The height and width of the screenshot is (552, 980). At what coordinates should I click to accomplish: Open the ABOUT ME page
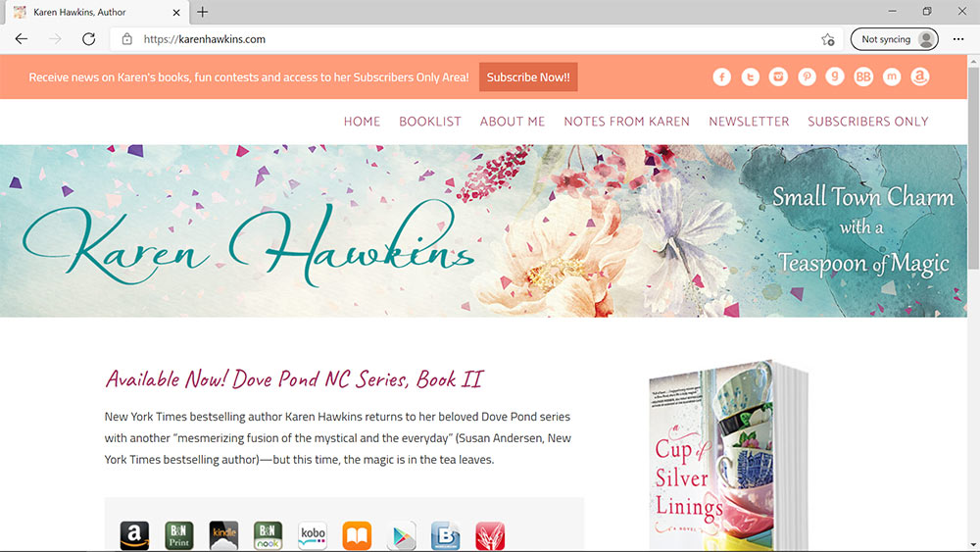(512, 122)
